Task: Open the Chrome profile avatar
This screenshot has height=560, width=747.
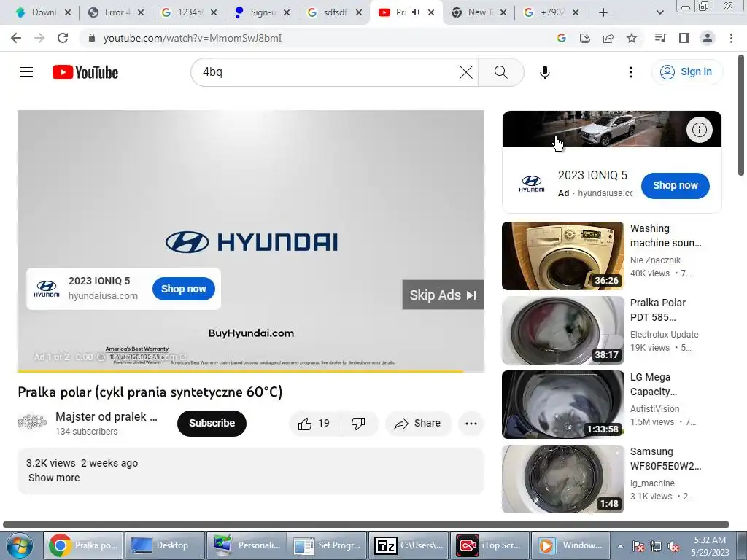Action: [708, 38]
